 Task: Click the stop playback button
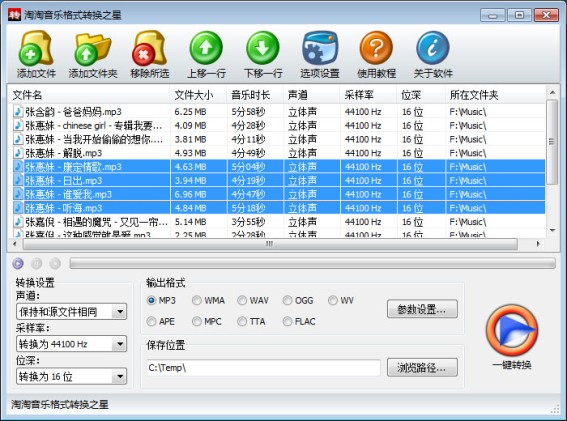[55, 263]
